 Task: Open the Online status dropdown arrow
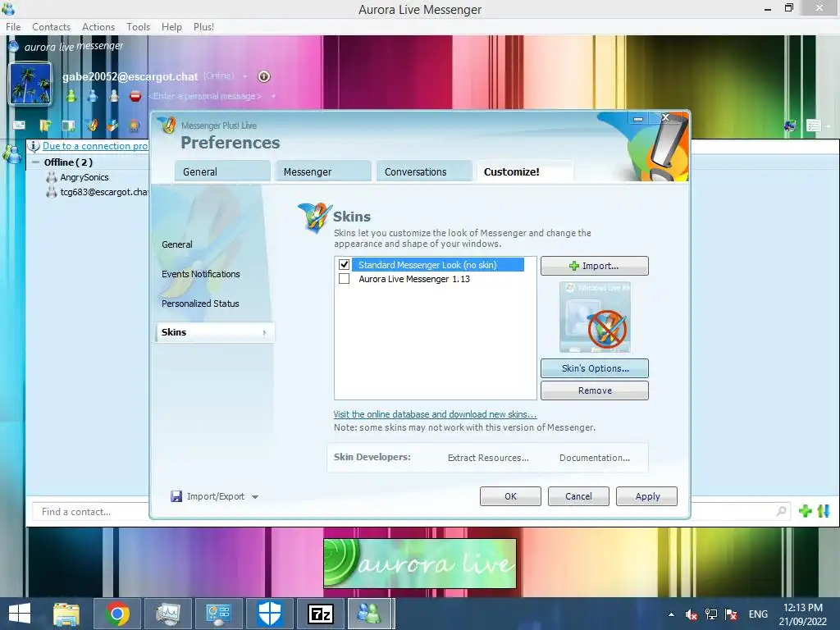point(244,76)
